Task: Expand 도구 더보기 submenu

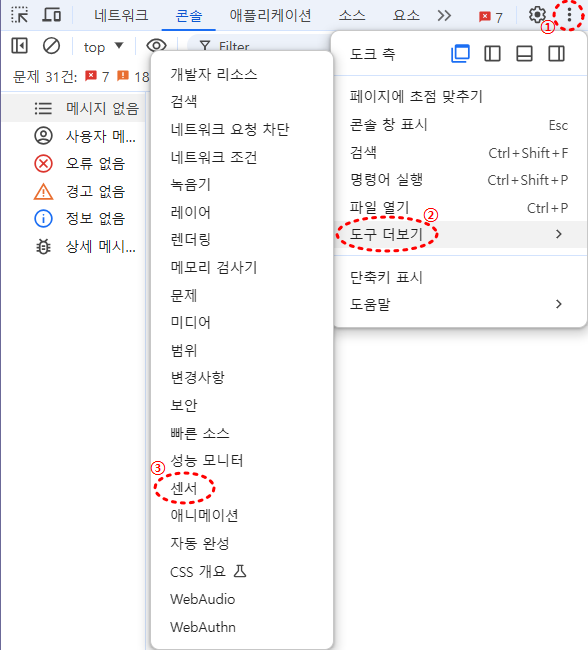Action: point(460,234)
